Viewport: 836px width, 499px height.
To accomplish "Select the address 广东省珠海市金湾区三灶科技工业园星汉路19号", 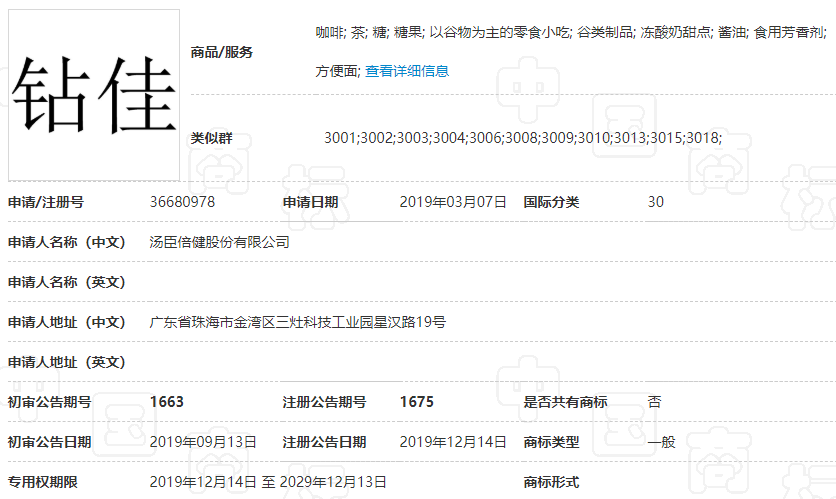I will click(298, 322).
